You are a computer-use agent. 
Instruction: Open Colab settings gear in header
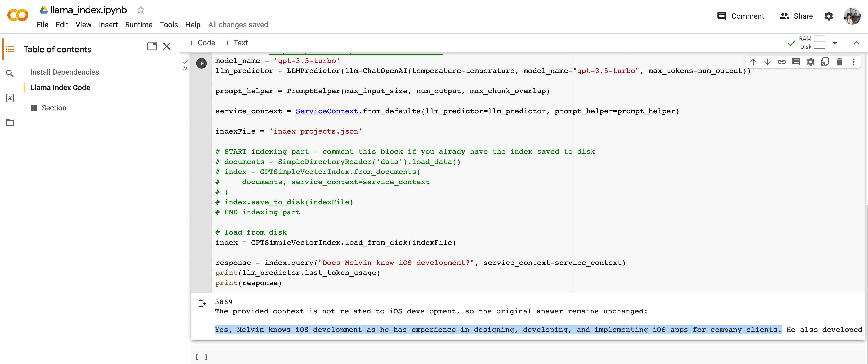829,16
